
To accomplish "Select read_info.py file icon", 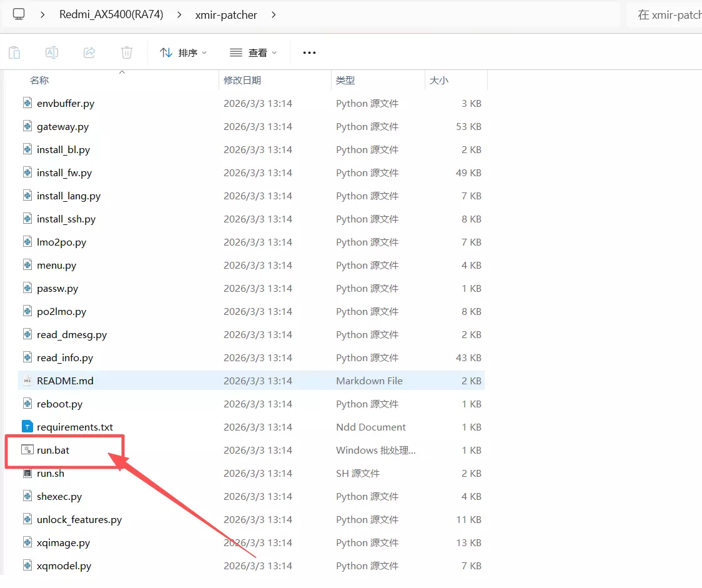I will (x=27, y=357).
